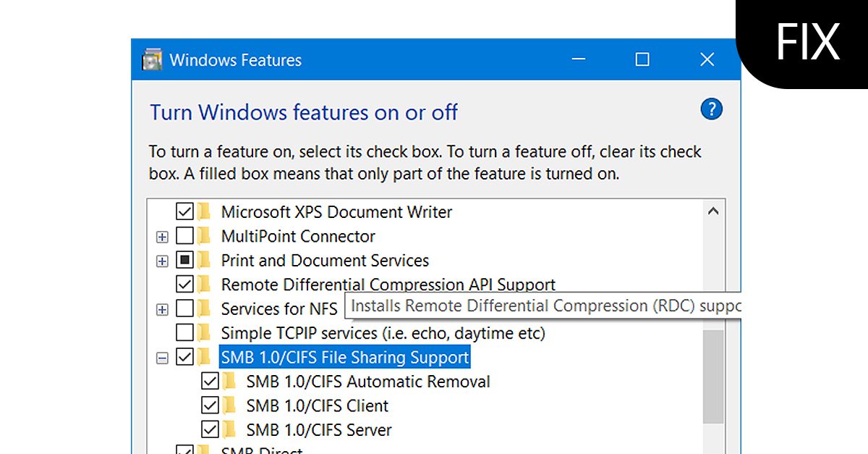Viewport: 868px width, 454px height.
Task: Click the folder icon beside SMB Direct
Action: (206, 450)
